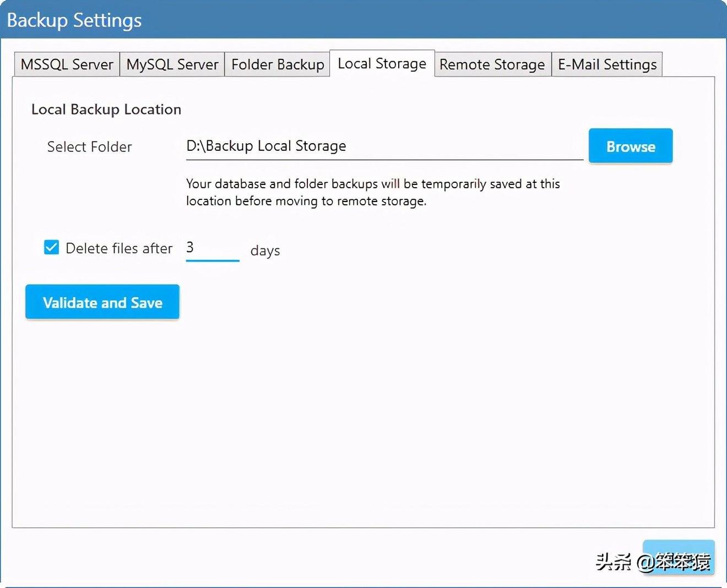Activate the Local Storage tab
This screenshot has height=588, width=727.
[382, 63]
